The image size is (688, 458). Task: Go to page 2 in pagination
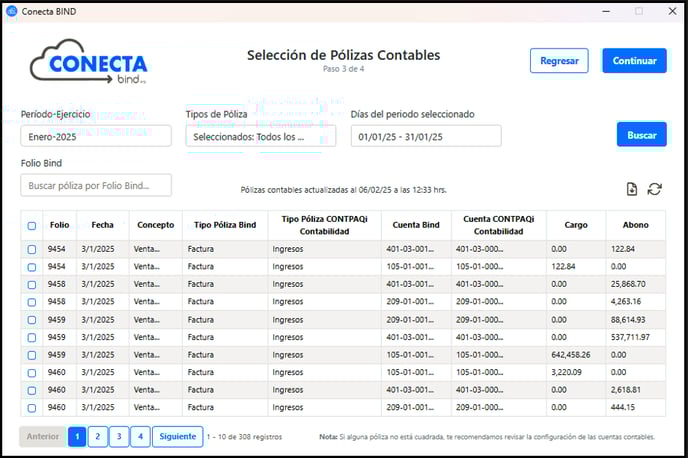[x=98, y=437]
